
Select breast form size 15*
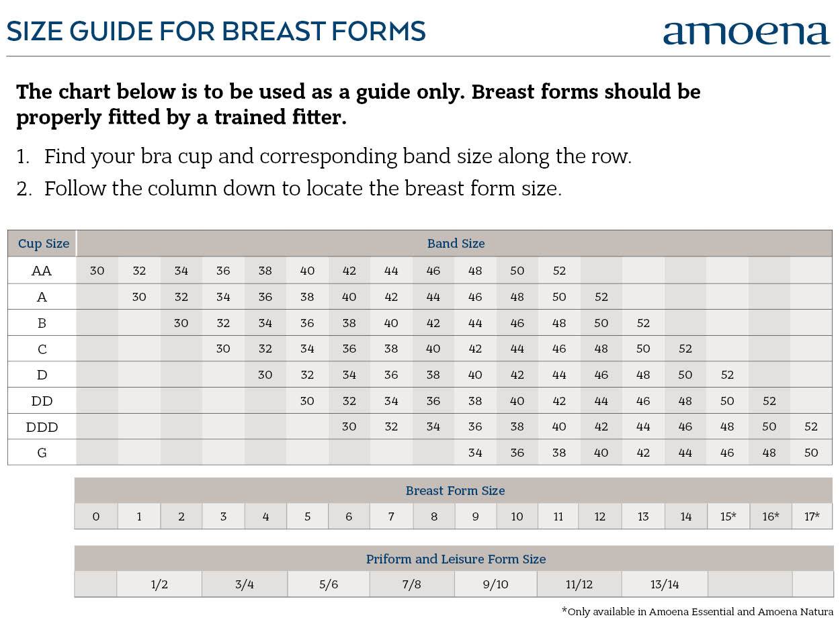[x=728, y=517]
